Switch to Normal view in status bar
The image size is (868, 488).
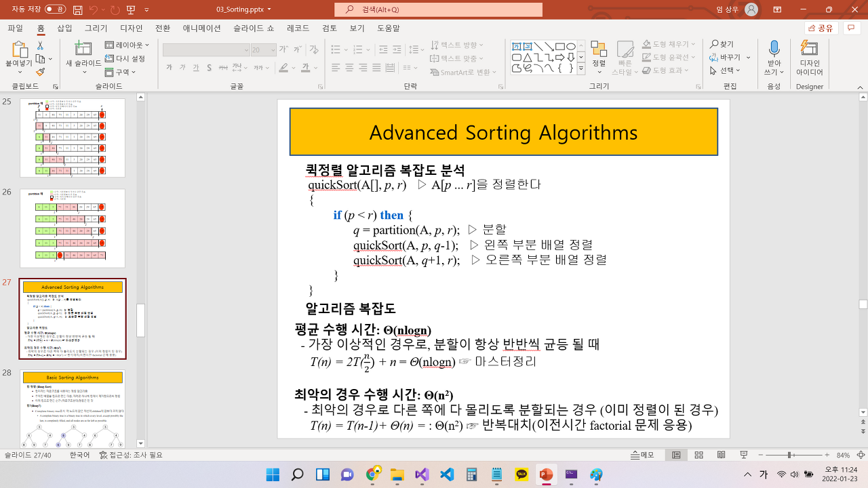click(676, 455)
